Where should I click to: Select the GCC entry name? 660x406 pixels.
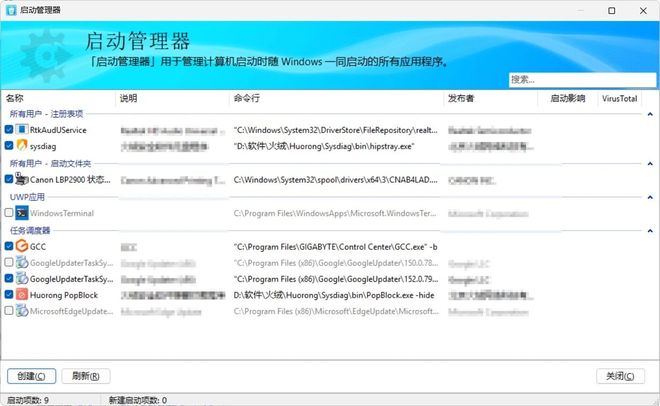(38, 247)
